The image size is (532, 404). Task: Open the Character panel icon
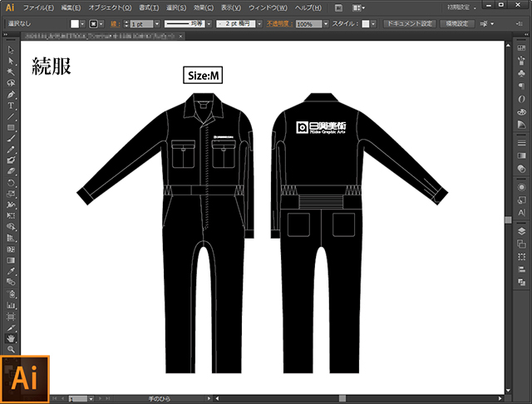pyautogui.click(x=521, y=213)
